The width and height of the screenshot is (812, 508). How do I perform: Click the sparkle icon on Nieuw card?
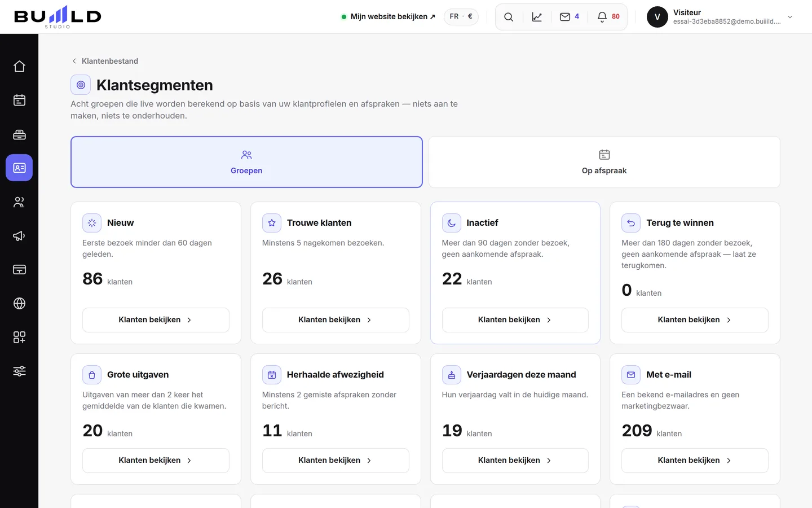coord(92,223)
